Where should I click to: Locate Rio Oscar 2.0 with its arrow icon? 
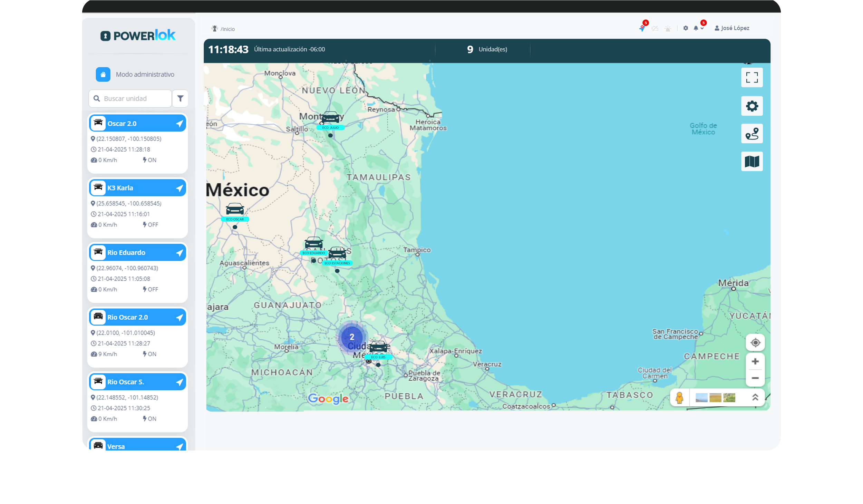[x=180, y=317]
